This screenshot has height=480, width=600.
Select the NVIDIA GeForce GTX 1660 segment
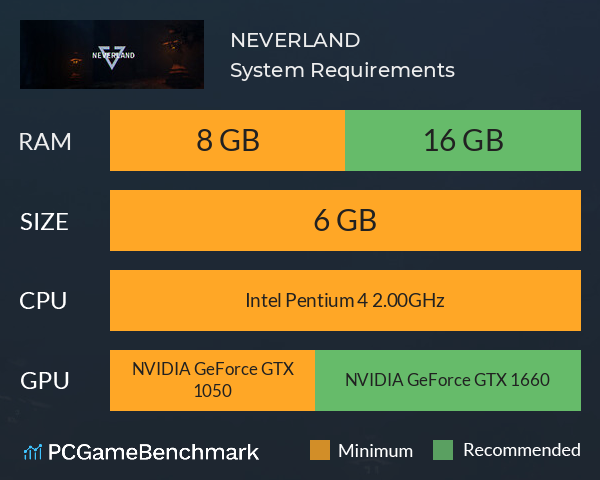click(448, 380)
